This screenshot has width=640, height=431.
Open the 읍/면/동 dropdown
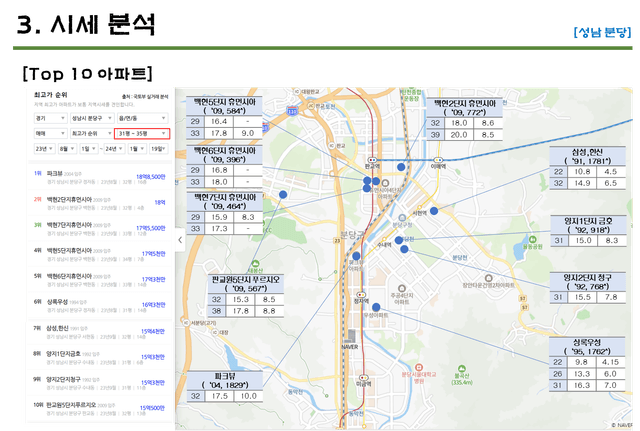coord(142,118)
